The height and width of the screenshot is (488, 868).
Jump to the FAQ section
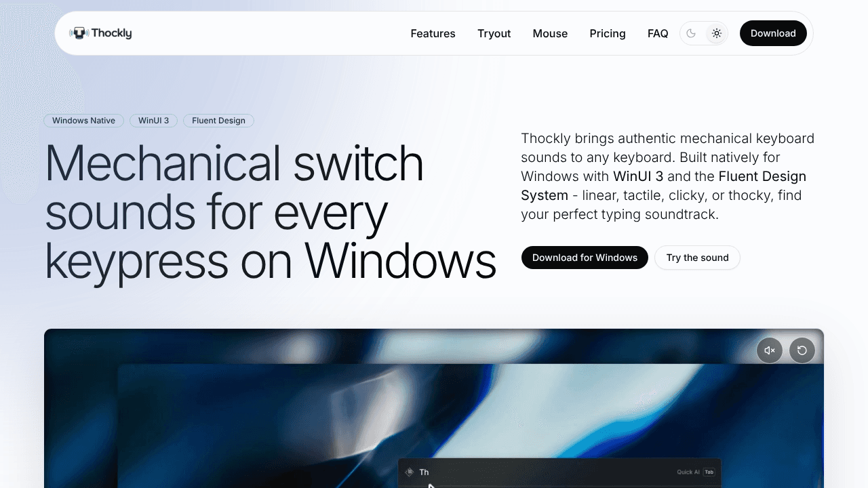pyautogui.click(x=658, y=33)
